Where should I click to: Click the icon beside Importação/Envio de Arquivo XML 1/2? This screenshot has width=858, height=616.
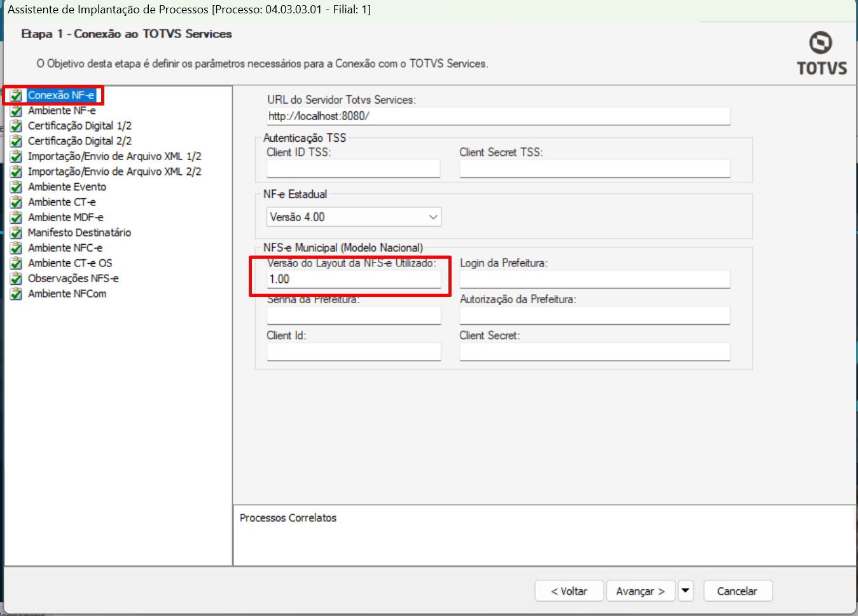[17, 157]
